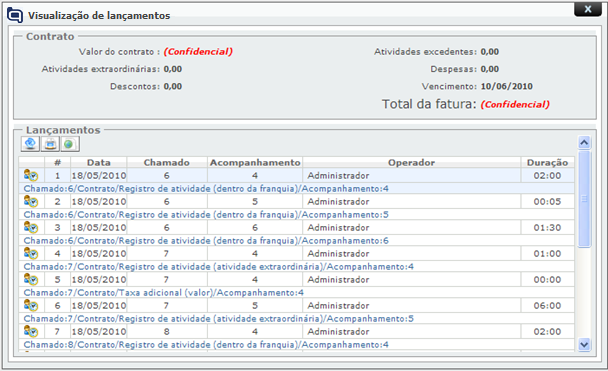Click the scroll down arrow of the list
Screen dimensions: 608x371
[x=584, y=344]
